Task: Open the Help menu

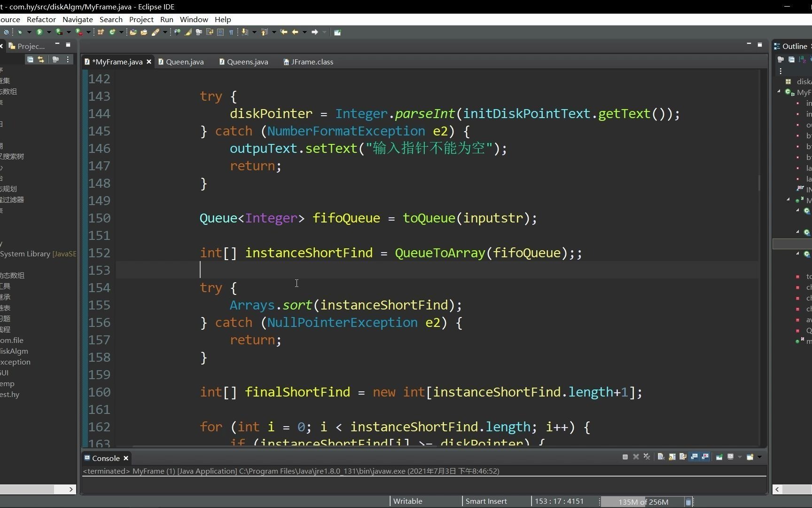Action: coord(223,19)
